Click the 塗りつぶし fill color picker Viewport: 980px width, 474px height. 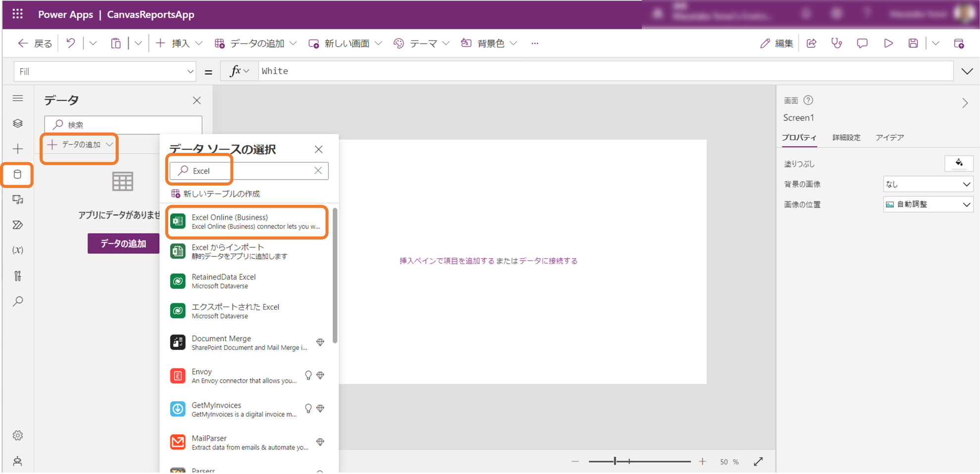coord(959,163)
